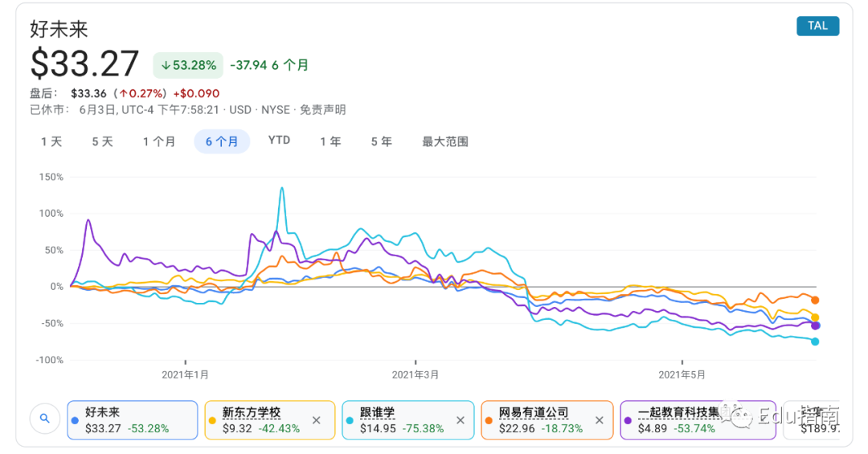The height and width of the screenshot is (454, 868).
Task: Open the 网易有道公司 stock name
Action: click(534, 412)
